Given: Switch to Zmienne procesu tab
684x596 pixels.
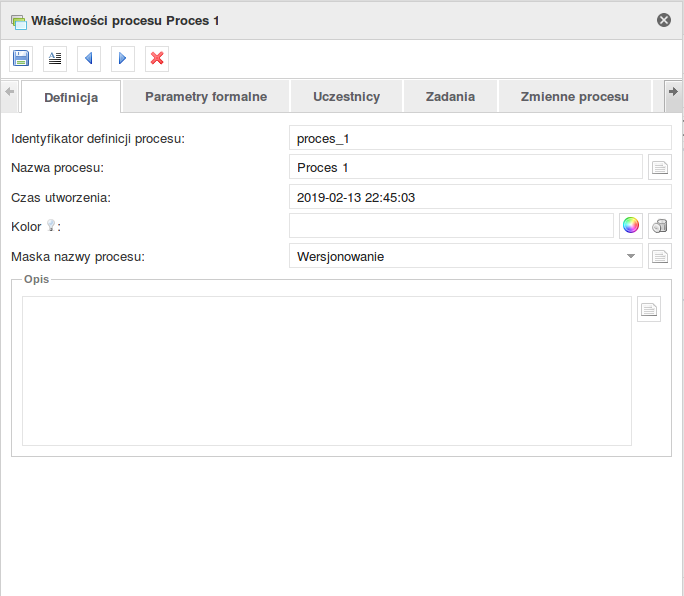Looking at the screenshot, I should (x=575, y=96).
